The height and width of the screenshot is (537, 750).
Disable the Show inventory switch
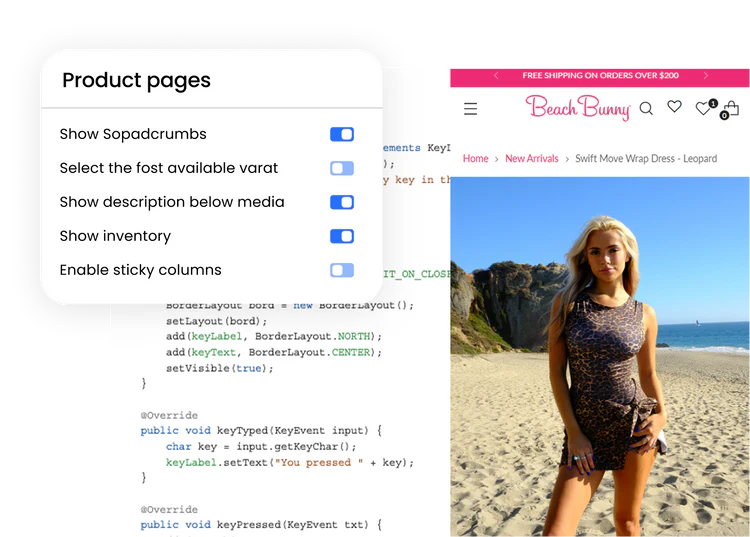click(x=342, y=236)
